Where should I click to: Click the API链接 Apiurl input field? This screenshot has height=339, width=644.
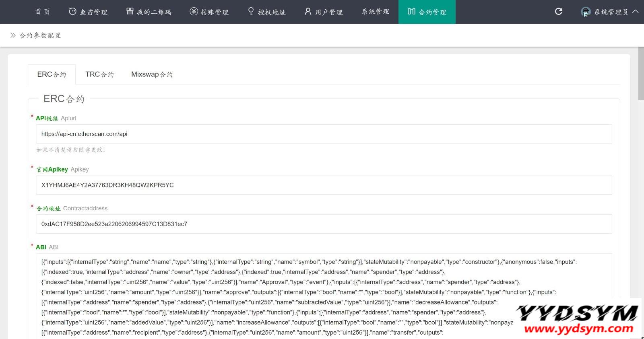(324, 134)
